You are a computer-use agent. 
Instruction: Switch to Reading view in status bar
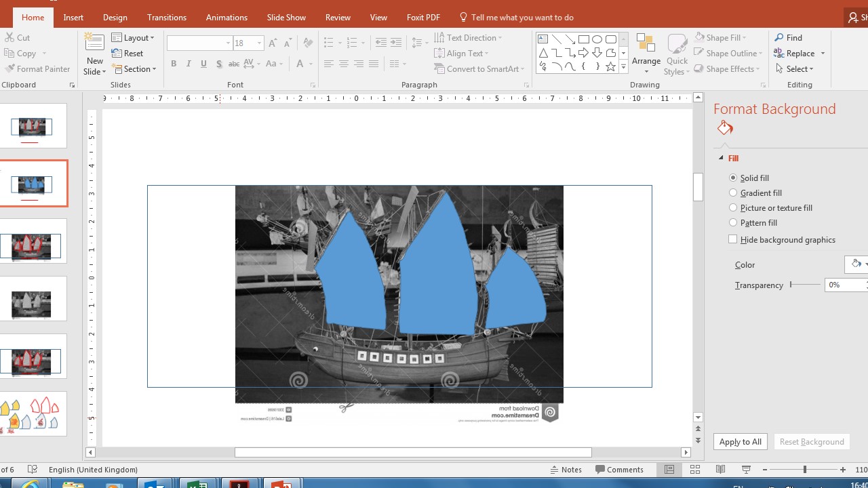coord(721,470)
